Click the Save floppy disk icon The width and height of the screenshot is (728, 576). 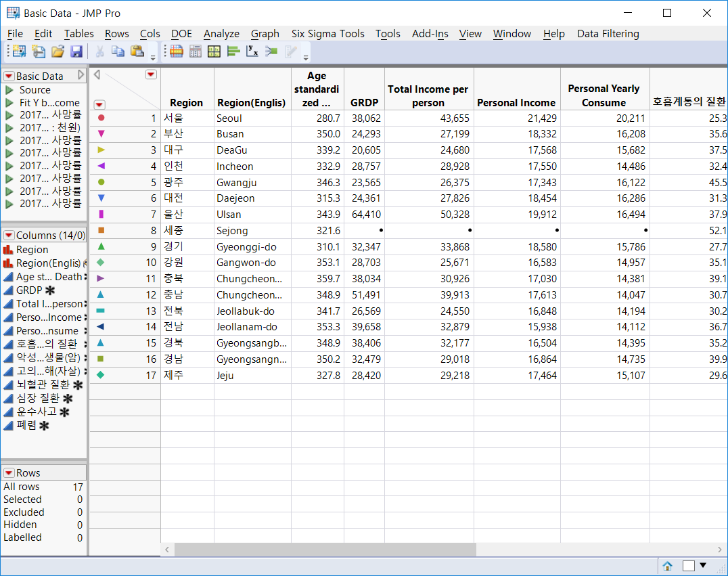click(76, 51)
